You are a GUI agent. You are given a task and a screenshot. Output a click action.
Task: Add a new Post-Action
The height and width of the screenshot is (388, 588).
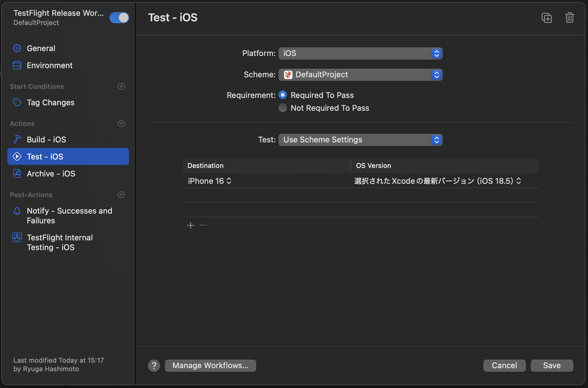(122, 195)
